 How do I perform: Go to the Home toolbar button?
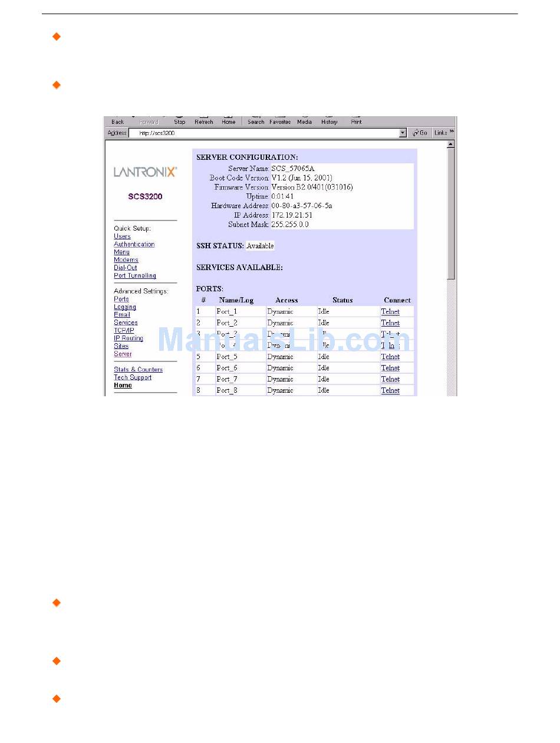(x=229, y=120)
